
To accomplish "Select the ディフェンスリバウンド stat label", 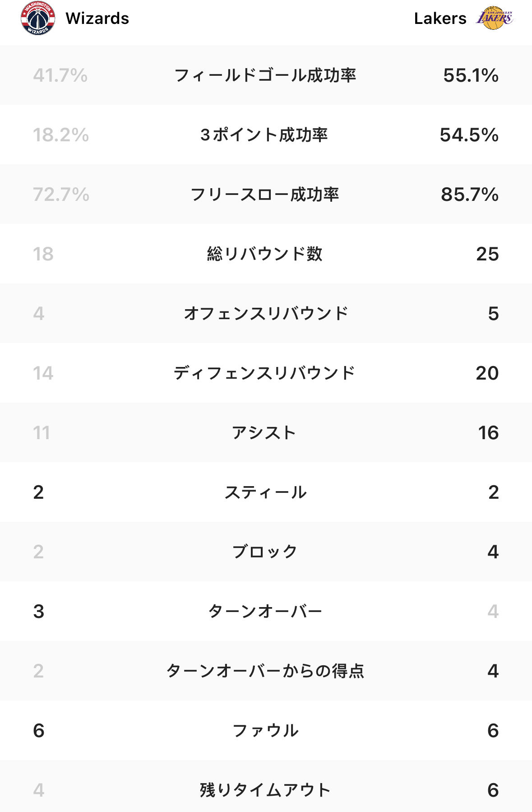I will point(264,373).
